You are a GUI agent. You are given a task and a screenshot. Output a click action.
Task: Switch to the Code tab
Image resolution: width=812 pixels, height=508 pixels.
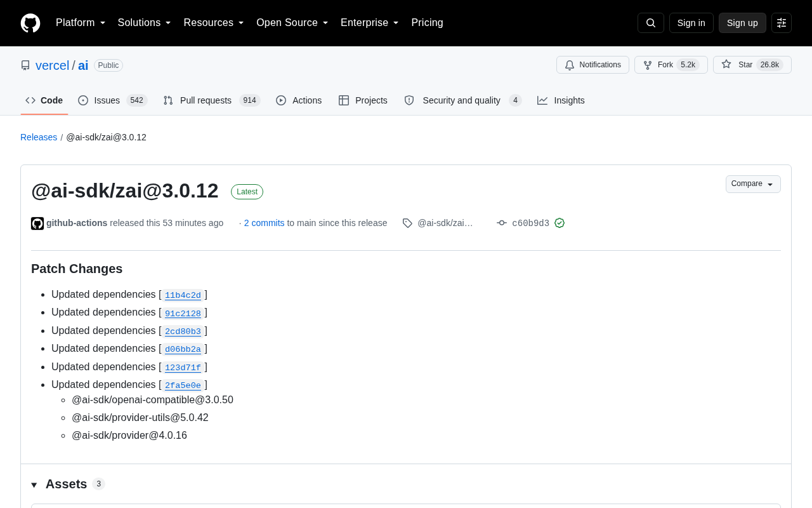[x=44, y=100]
